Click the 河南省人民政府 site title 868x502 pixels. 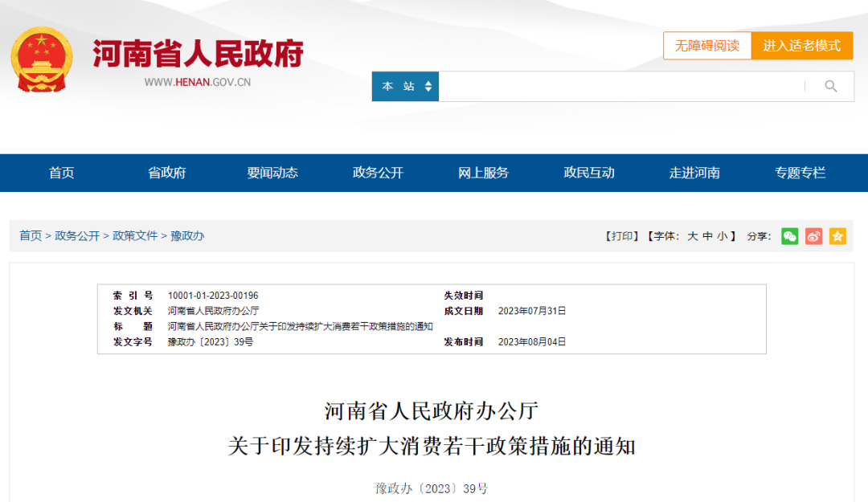click(198, 54)
